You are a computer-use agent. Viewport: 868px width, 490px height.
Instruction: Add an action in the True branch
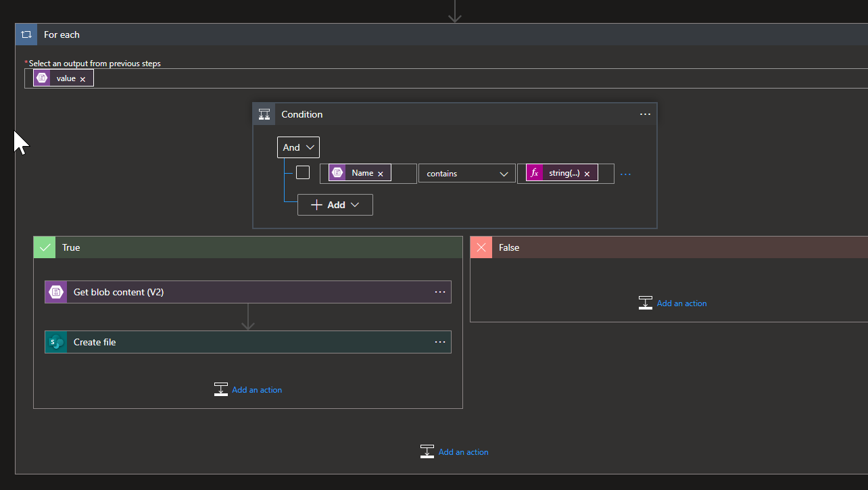tap(257, 390)
